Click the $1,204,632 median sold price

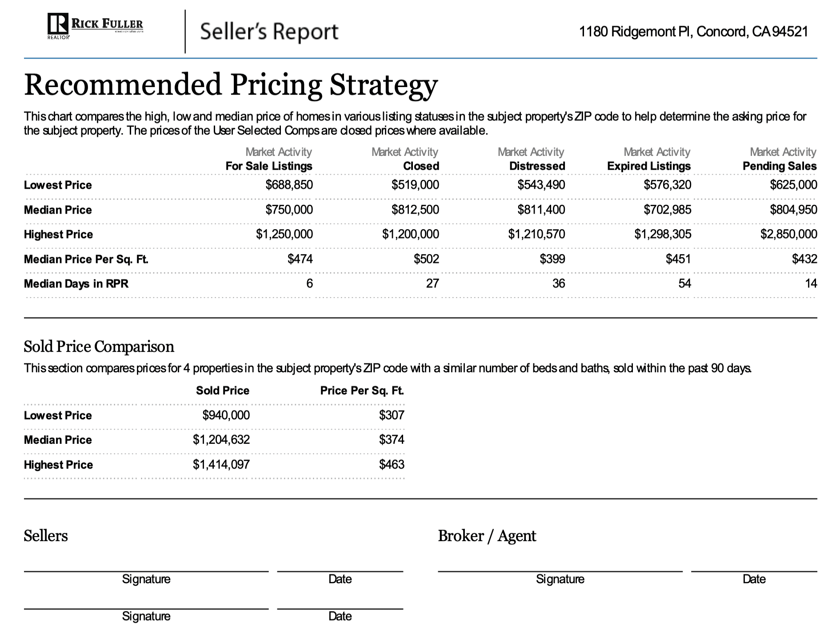tap(221, 440)
